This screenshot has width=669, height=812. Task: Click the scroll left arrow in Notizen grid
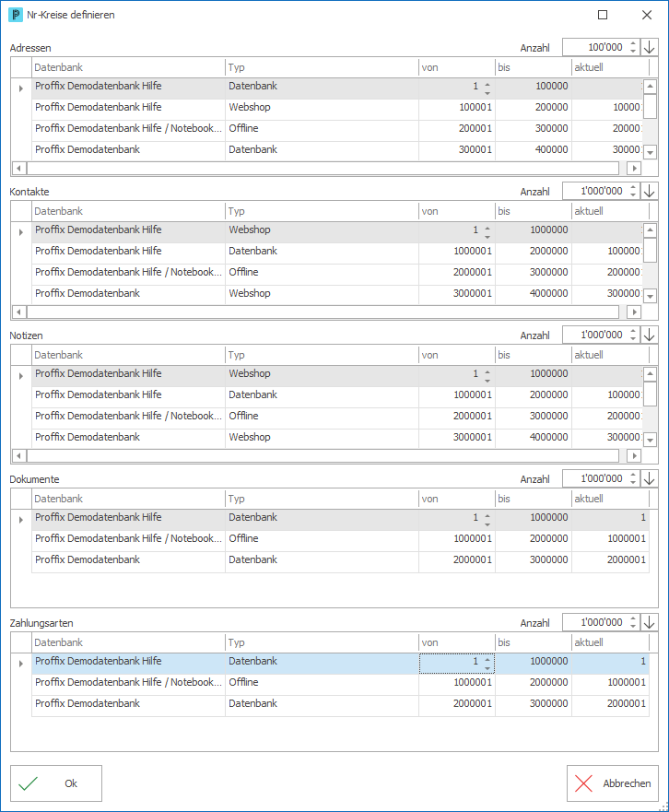click(x=19, y=456)
